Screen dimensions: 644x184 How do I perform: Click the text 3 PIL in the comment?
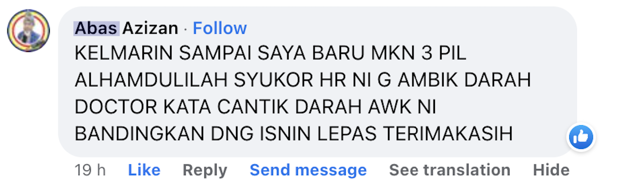pyautogui.click(x=444, y=53)
